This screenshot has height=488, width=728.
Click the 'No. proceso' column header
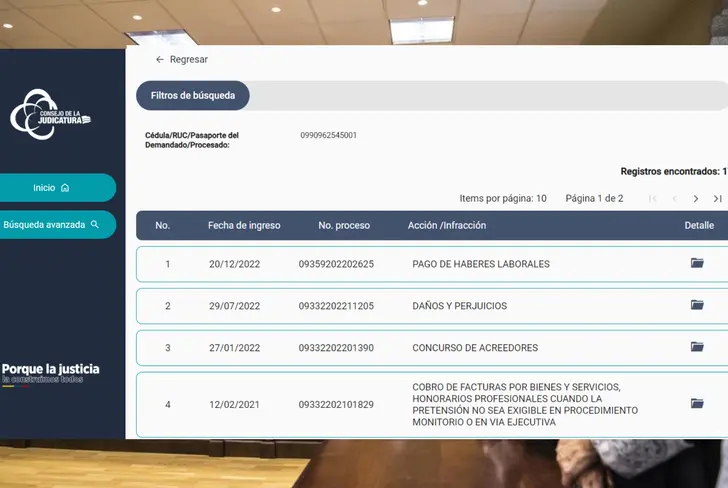click(x=344, y=226)
